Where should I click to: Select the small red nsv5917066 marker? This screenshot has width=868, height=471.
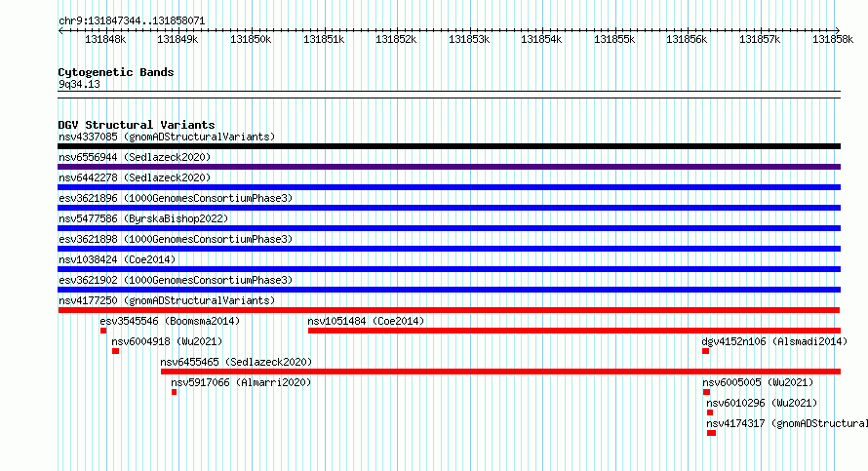[175, 392]
